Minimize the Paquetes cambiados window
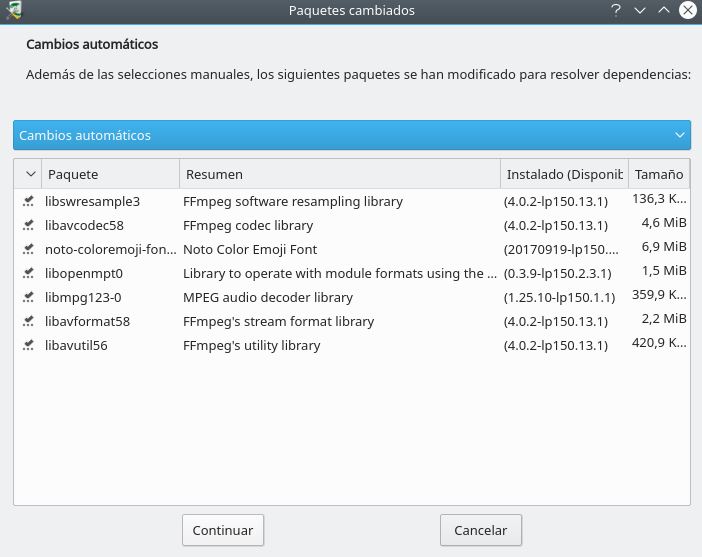Screen dimensions: 702x557 [640, 10]
